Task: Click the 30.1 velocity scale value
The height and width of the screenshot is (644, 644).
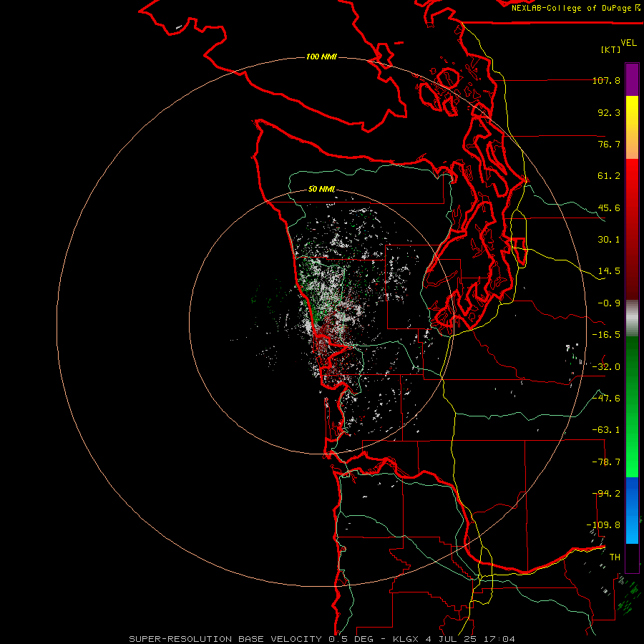Action: (609, 240)
